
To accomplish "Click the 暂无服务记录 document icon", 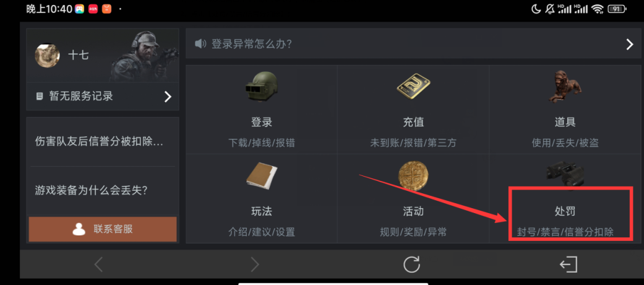I will click(x=40, y=97).
